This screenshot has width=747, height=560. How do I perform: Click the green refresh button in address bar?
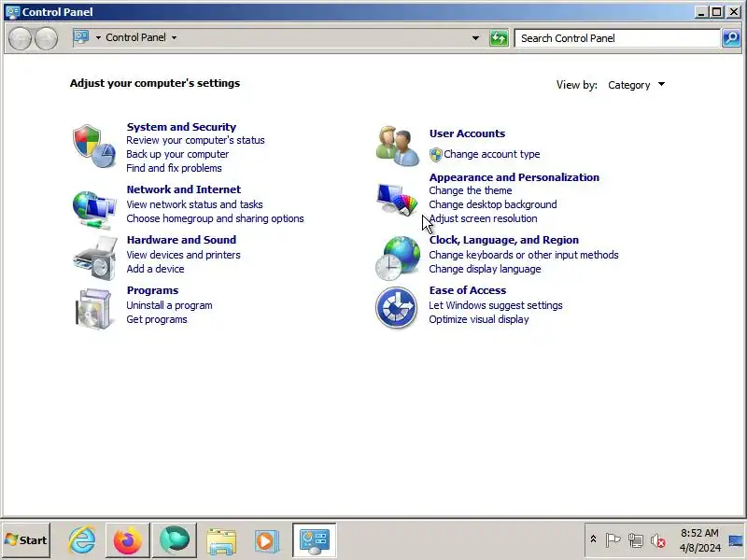[499, 38]
